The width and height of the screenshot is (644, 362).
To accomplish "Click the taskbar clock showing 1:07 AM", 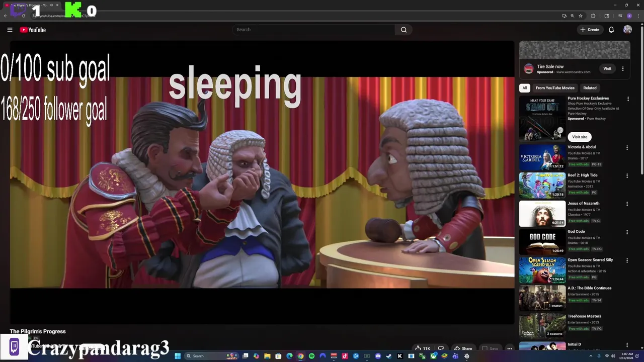I will [x=627, y=356].
